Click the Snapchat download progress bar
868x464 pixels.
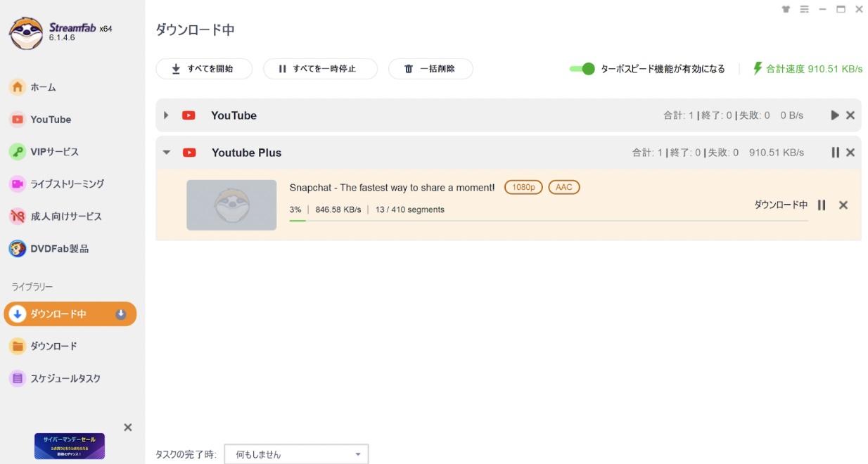(548, 221)
